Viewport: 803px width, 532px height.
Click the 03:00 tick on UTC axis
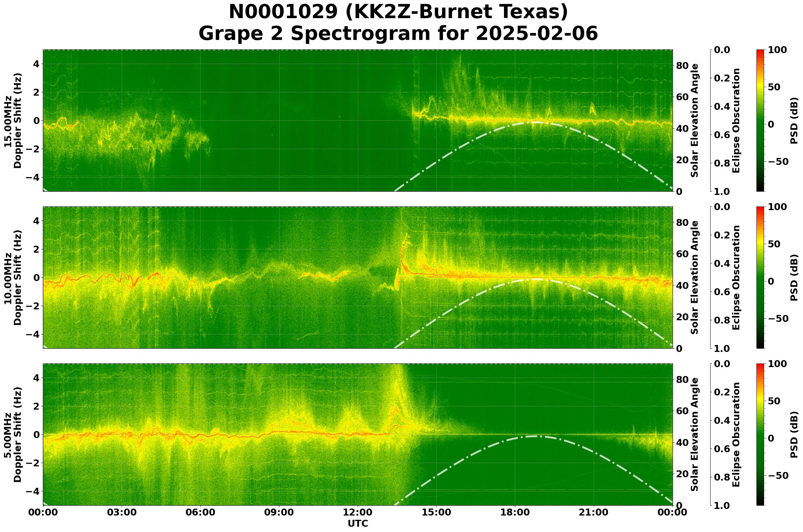point(121,512)
